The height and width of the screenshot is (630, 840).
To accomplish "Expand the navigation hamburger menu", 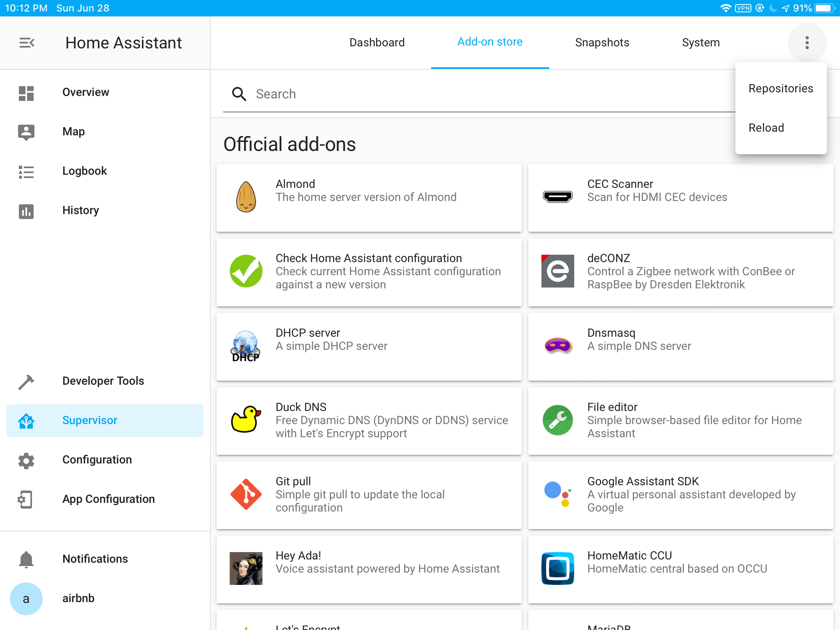I will point(26,42).
